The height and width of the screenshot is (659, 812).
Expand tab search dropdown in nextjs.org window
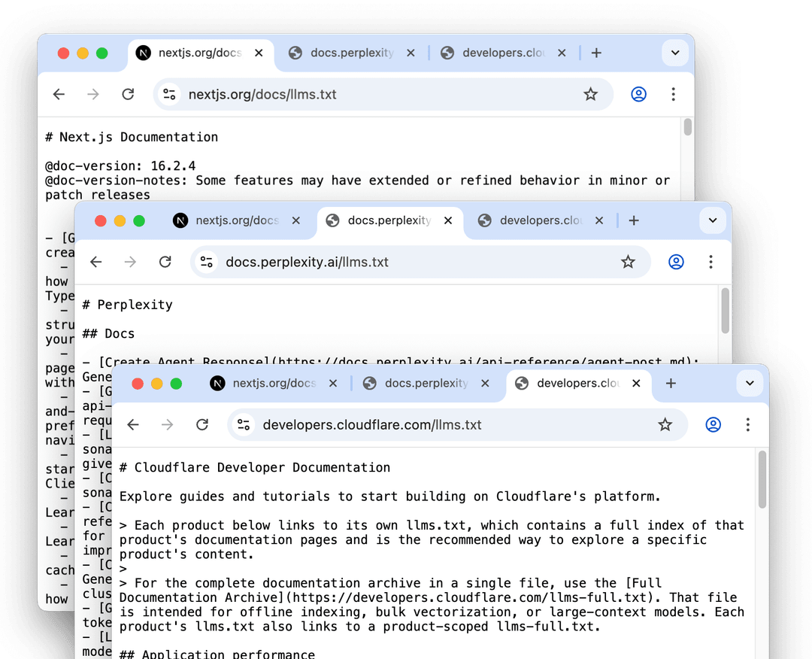pyautogui.click(x=675, y=53)
